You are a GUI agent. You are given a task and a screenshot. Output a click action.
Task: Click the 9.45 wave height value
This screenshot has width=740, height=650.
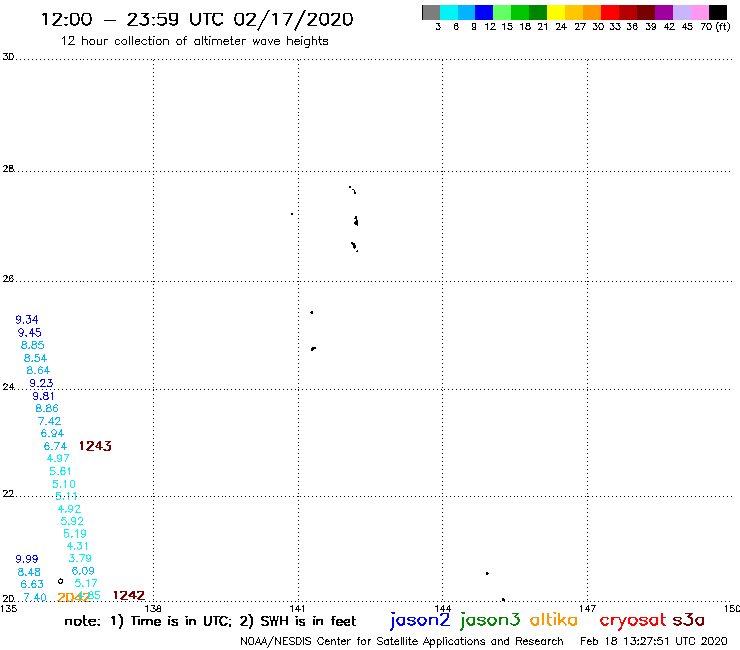coord(30,332)
